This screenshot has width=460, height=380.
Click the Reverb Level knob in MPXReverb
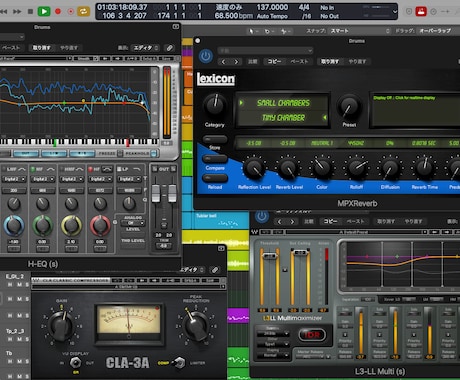tap(289, 168)
